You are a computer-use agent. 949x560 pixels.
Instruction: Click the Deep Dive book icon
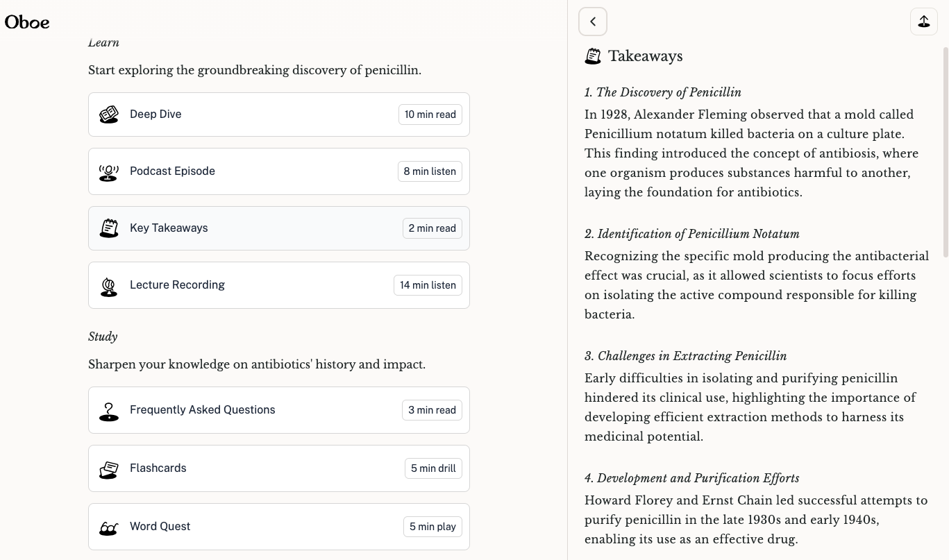click(x=108, y=114)
